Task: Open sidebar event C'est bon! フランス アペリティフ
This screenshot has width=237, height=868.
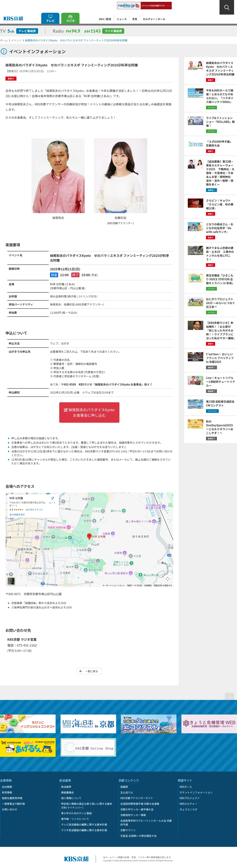Action: 210,360
